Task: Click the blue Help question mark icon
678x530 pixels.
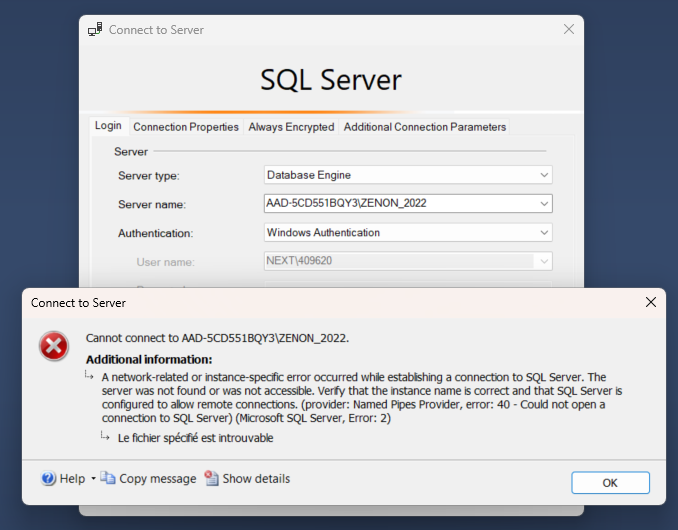Action: 48,479
